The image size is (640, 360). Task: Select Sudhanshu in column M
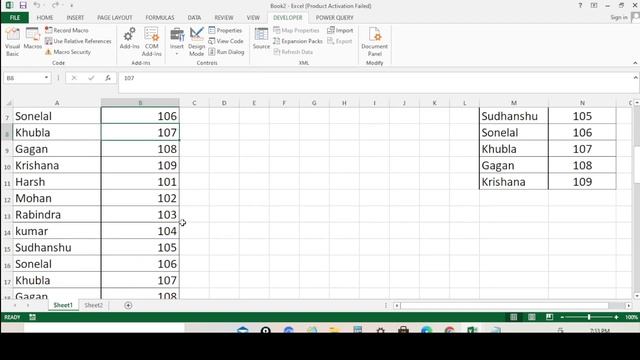tap(514, 116)
